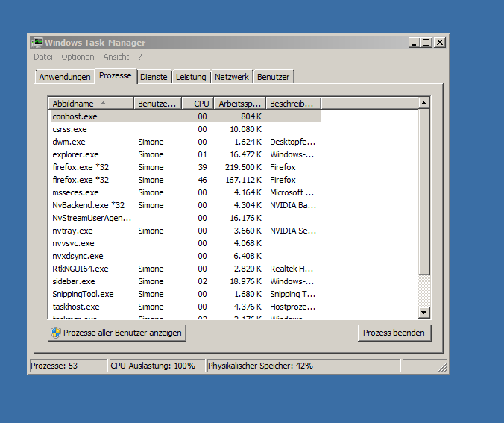Viewport: 504px width, 423px height.
Task: Sort by CPU column header
Action: [198, 104]
